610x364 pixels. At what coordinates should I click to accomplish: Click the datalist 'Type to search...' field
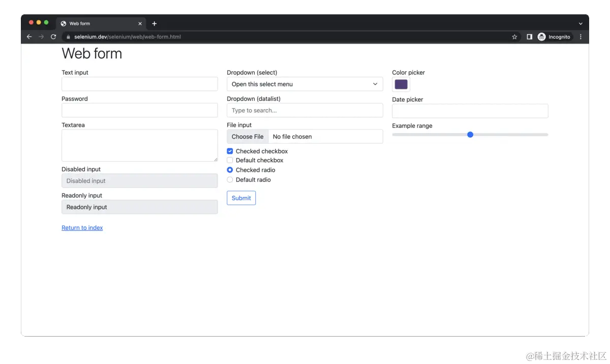[x=305, y=110]
